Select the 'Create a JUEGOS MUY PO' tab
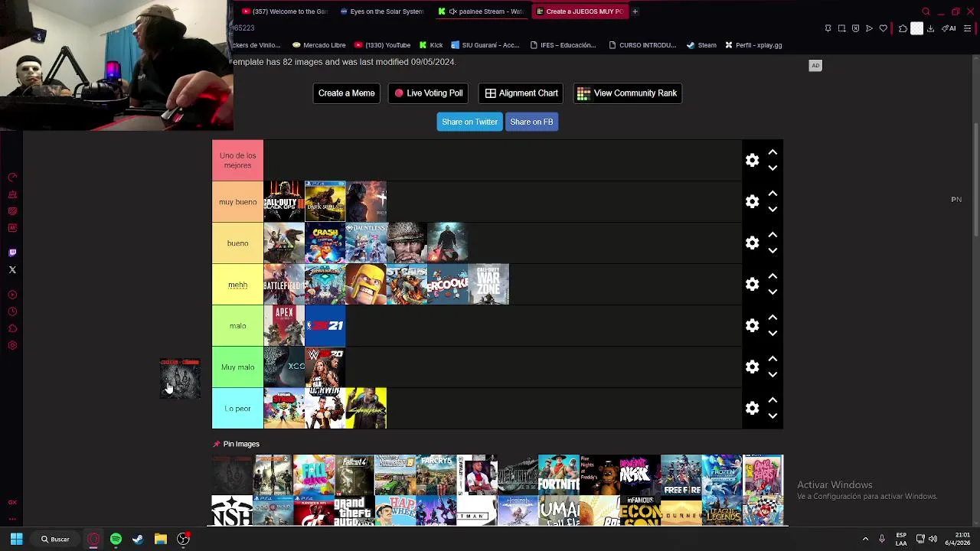980x551 pixels. coord(580,11)
